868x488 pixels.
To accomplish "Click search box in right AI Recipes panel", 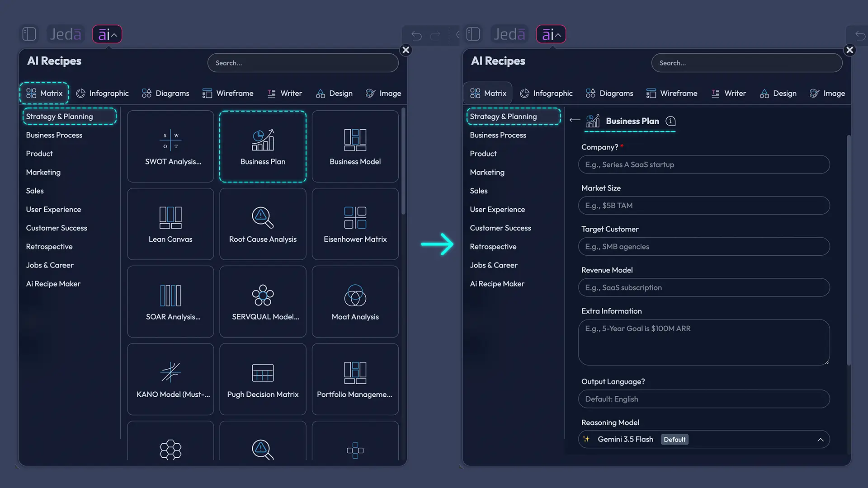I will [747, 63].
